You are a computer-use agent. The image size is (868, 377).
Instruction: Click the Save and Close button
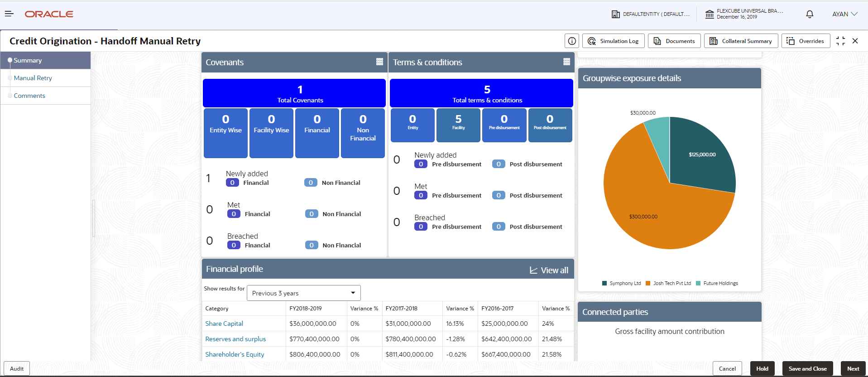pyautogui.click(x=807, y=368)
